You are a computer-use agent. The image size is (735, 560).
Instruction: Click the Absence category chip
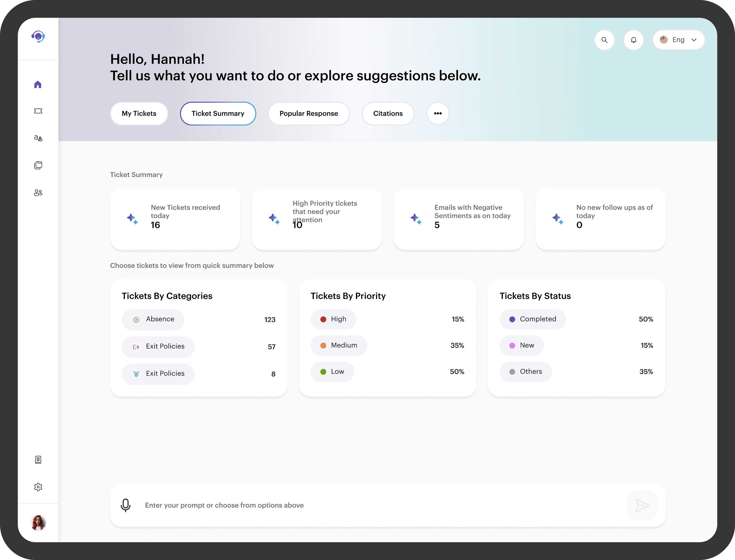click(x=153, y=319)
